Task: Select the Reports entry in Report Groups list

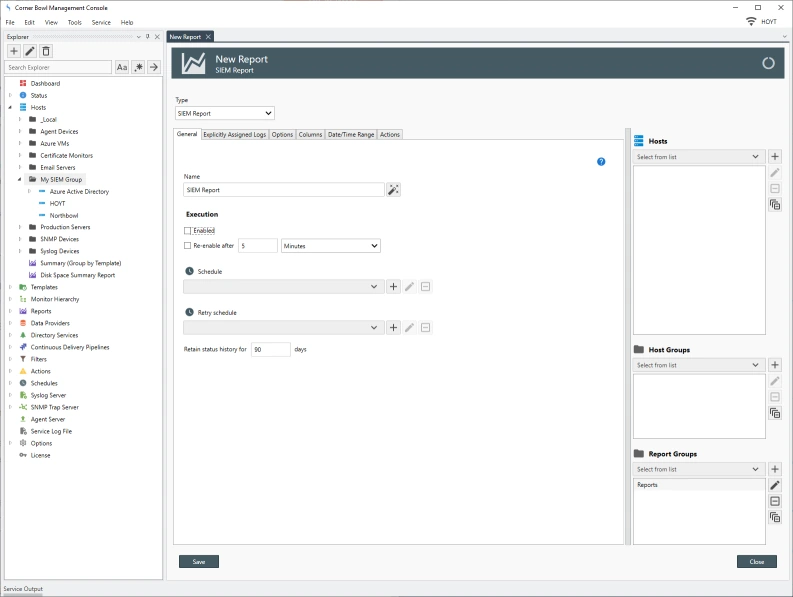Action: (698, 485)
